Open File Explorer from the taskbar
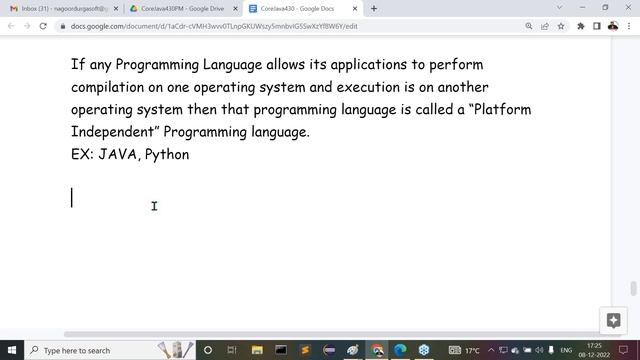Screen dimensions: 640x360 point(257,350)
